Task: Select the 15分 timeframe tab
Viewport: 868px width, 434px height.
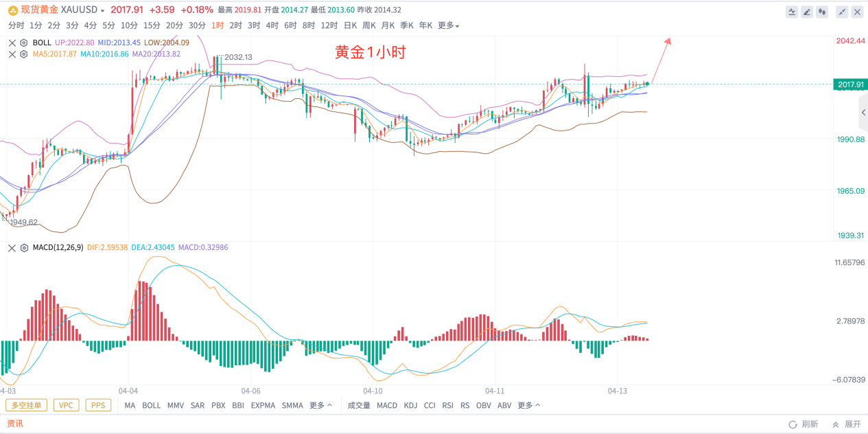Action: (152, 25)
